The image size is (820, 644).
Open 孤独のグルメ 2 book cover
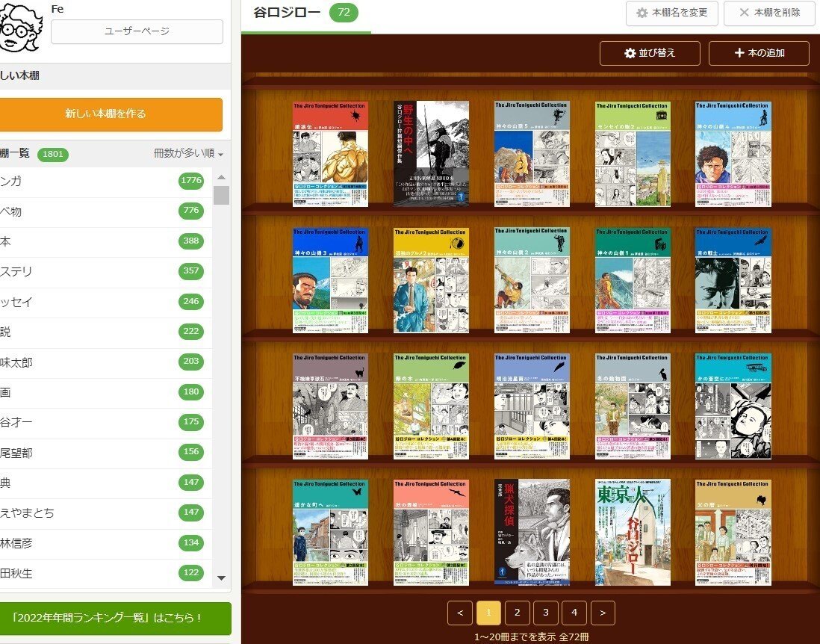pos(431,280)
